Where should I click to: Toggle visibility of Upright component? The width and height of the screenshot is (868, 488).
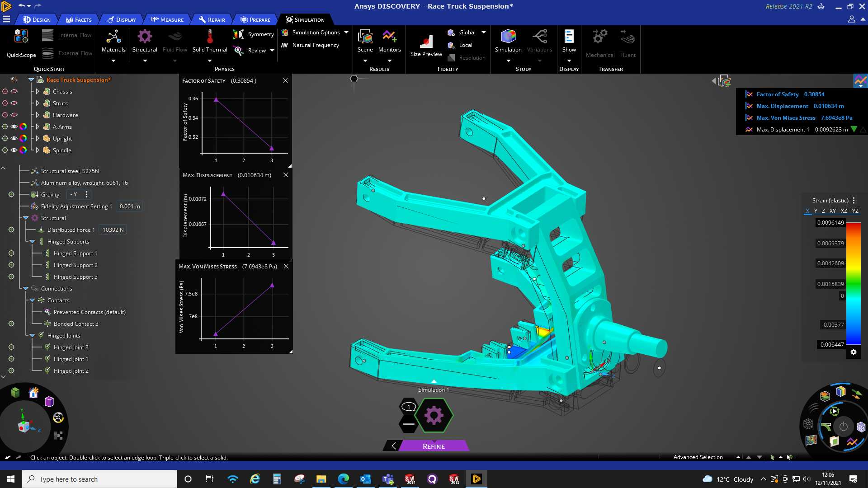[x=14, y=139]
